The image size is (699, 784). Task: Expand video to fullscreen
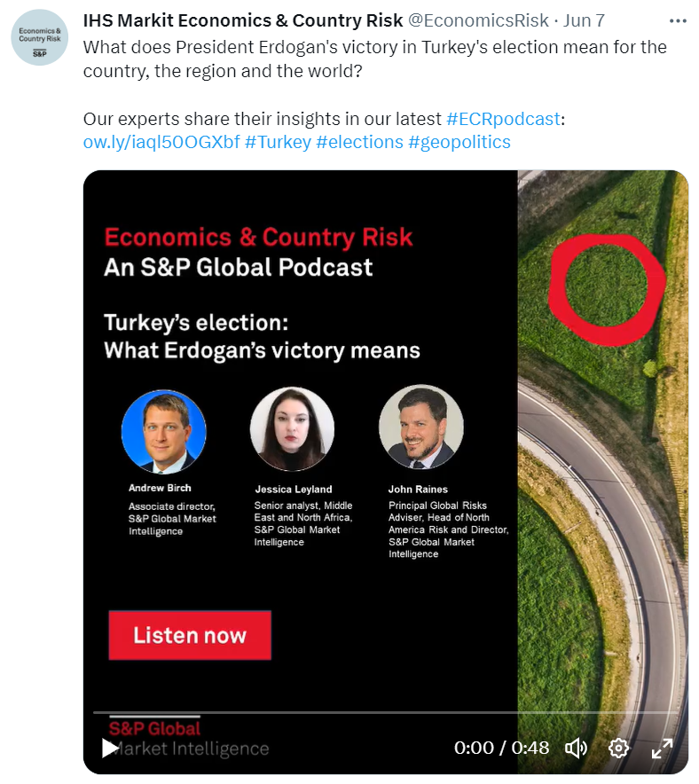click(662, 749)
